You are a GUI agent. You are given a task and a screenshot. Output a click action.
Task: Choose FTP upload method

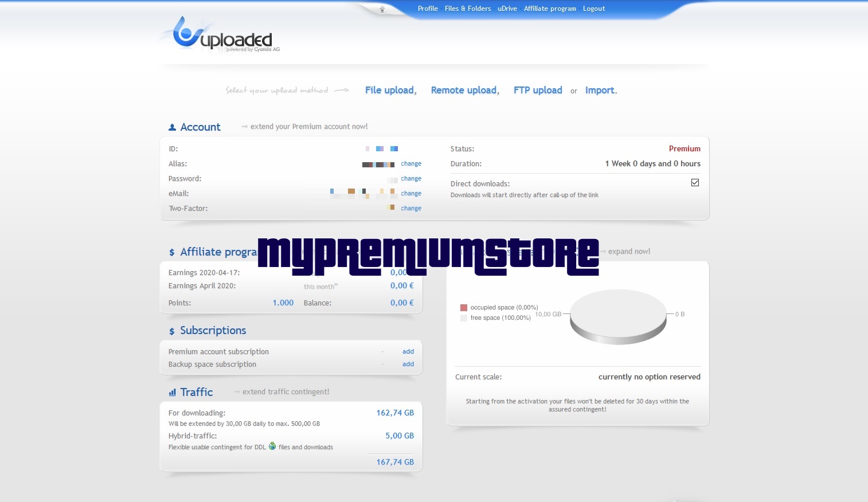[x=538, y=90]
